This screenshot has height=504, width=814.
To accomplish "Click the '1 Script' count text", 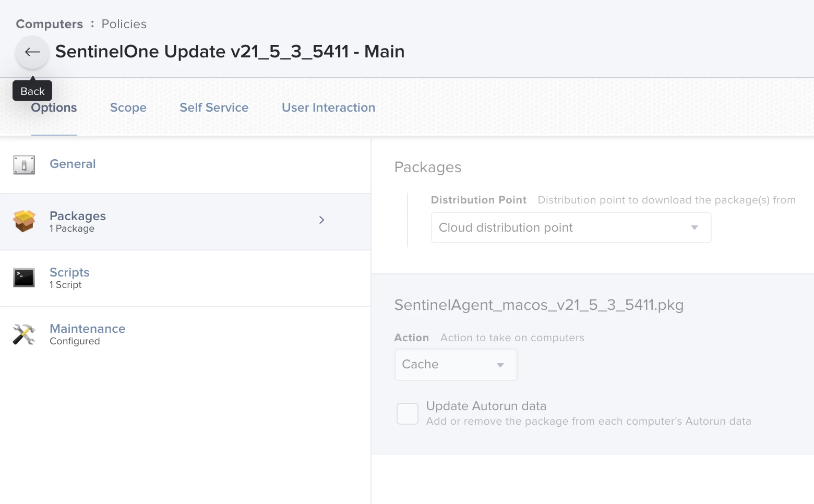I will (66, 285).
